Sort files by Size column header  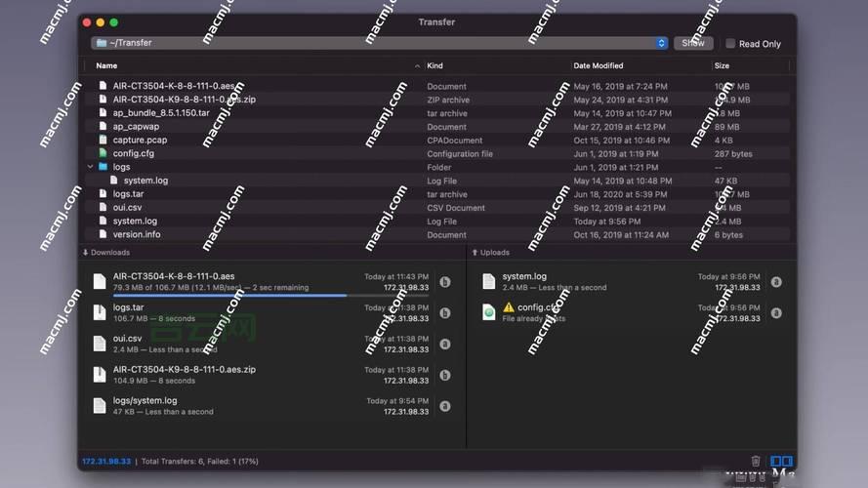click(x=722, y=65)
